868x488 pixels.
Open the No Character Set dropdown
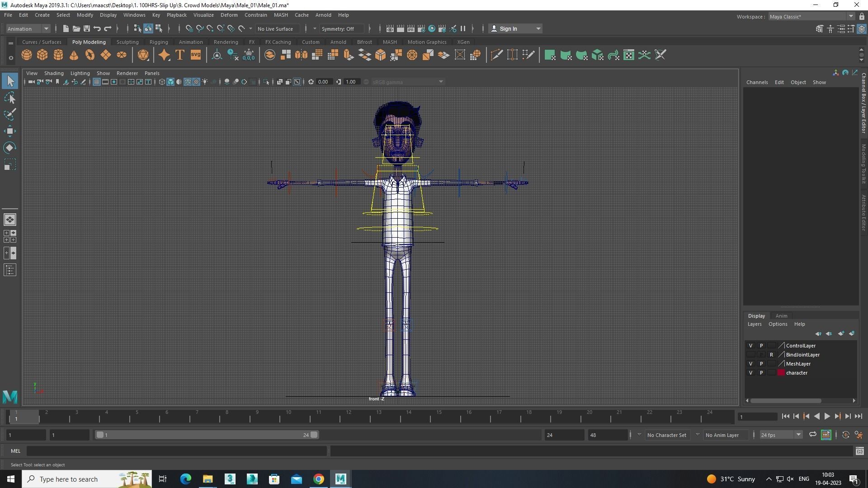(668, 435)
